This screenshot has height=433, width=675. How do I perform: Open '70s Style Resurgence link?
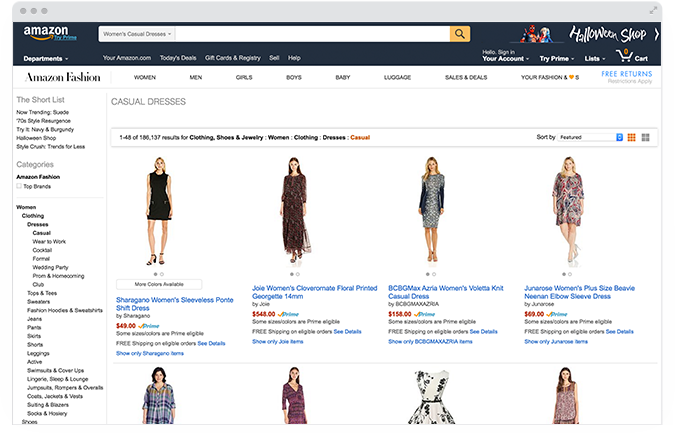tap(43, 121)
